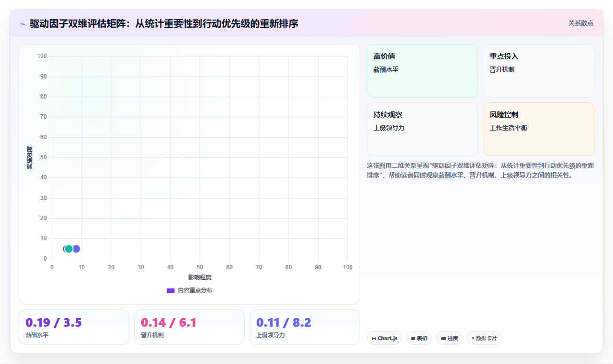Viewport: 613px width, 364px height.
Task: Select the 表格 tag chip
Action: 419,338
